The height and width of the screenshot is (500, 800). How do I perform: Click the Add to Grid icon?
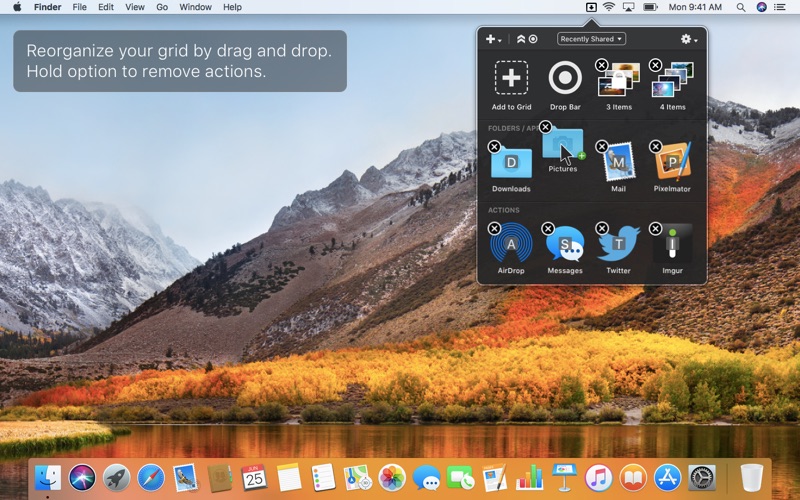pos(511,79)
